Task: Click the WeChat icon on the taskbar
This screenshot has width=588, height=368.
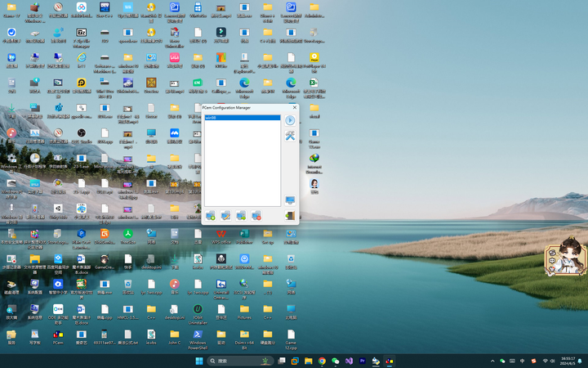Action: click(x=335, y=361)
